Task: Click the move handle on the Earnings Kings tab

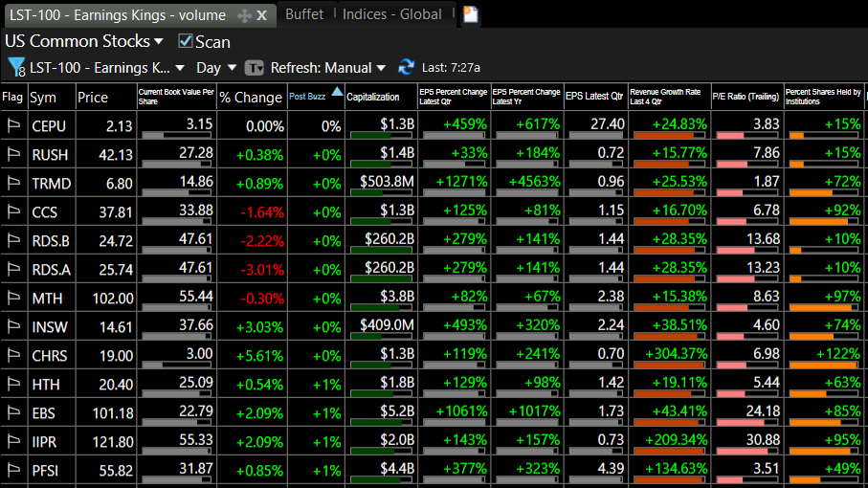Action: [244, 15]
